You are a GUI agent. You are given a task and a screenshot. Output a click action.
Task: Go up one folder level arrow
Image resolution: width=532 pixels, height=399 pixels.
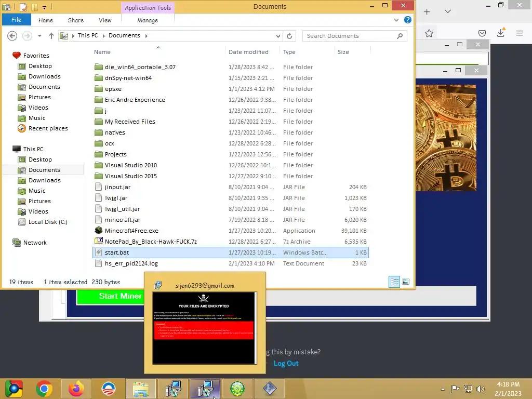(x=51, y=36)
